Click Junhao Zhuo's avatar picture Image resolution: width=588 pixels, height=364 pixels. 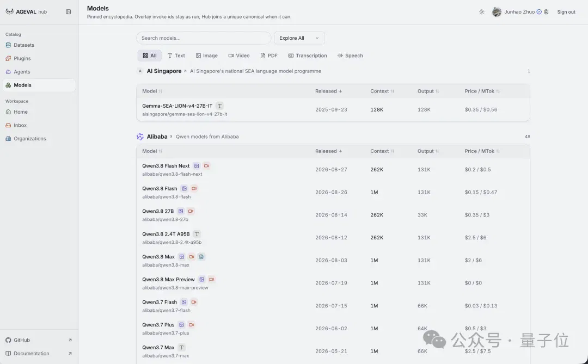point(497,12)
